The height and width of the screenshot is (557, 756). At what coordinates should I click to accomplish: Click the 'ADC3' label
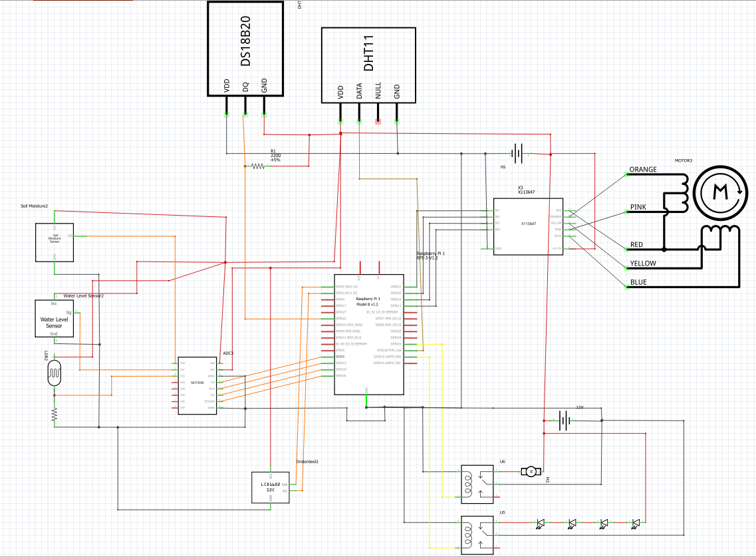tap(228, 353)
